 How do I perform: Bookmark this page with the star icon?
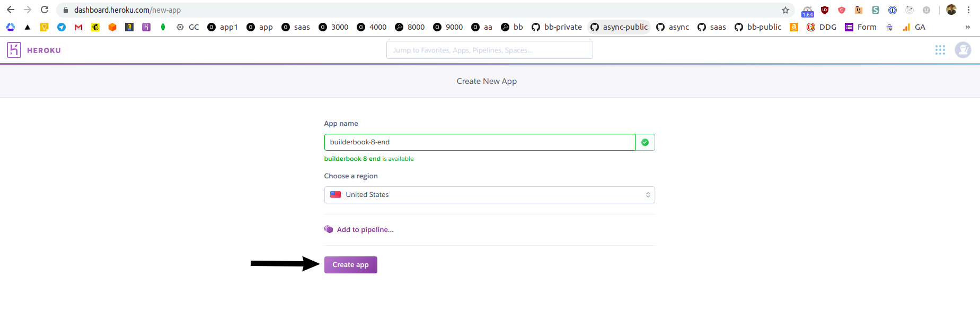785,10
